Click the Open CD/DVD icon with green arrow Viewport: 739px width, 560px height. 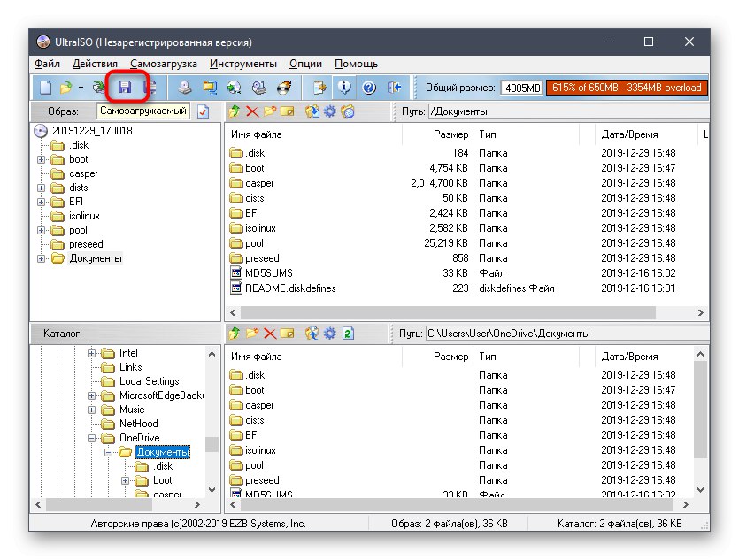[x=98, y=88]
